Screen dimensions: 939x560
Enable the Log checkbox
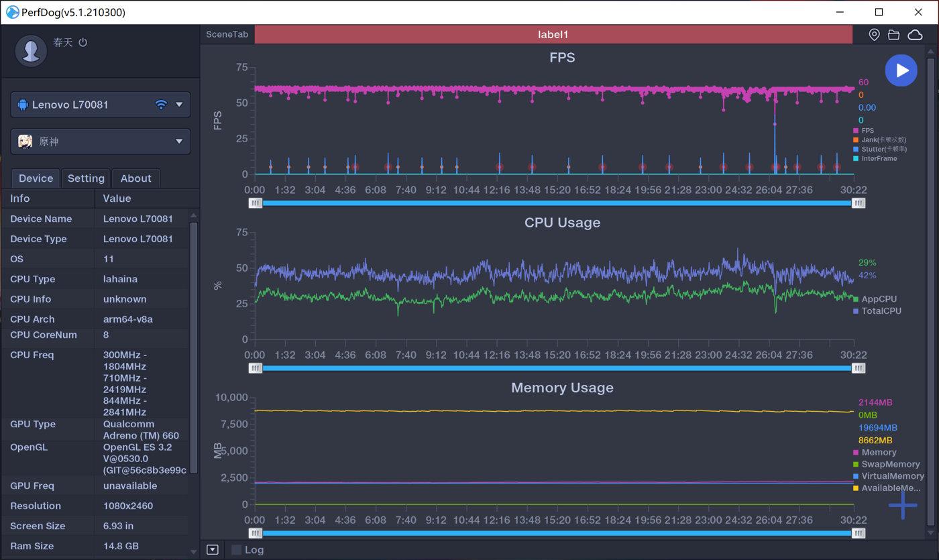point(236,550)
